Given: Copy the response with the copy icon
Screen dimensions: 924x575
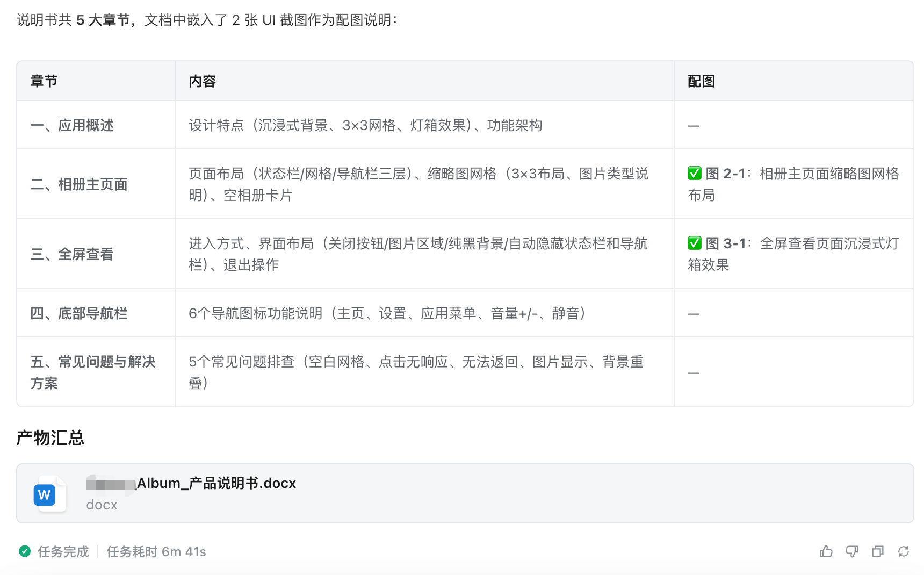Looking at the screenshot, I should (877, 551).
